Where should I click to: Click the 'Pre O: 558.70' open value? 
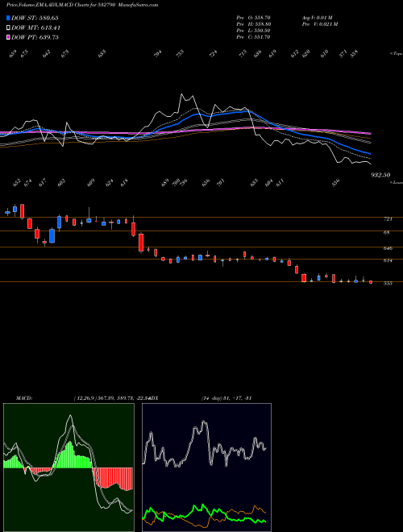[x=253, y=18]
